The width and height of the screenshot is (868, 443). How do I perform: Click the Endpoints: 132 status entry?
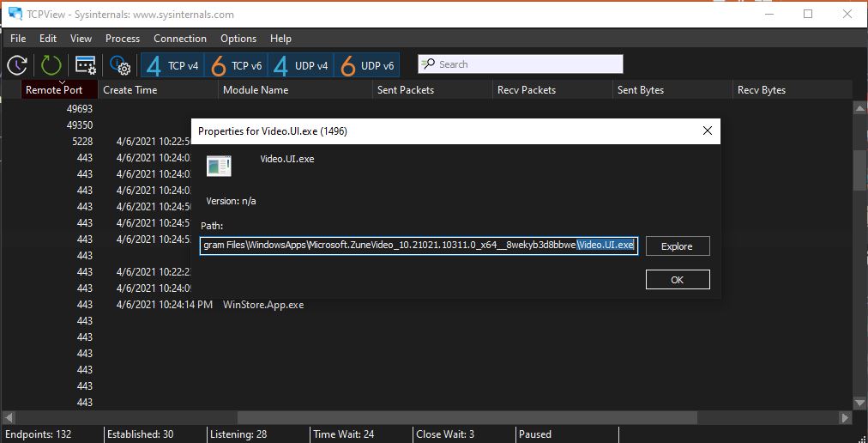pos(39,434)
